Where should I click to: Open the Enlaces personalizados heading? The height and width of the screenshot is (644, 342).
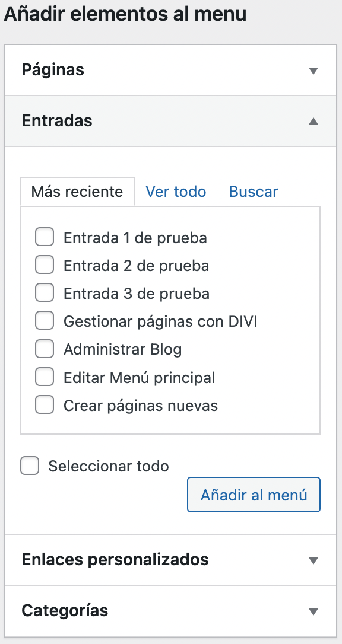(x=115, y=559)
